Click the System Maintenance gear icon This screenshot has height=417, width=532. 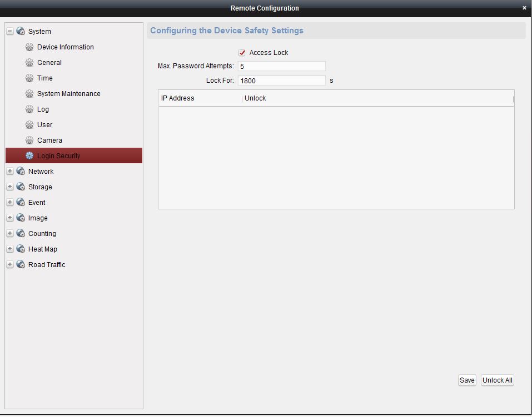[29, 94]
